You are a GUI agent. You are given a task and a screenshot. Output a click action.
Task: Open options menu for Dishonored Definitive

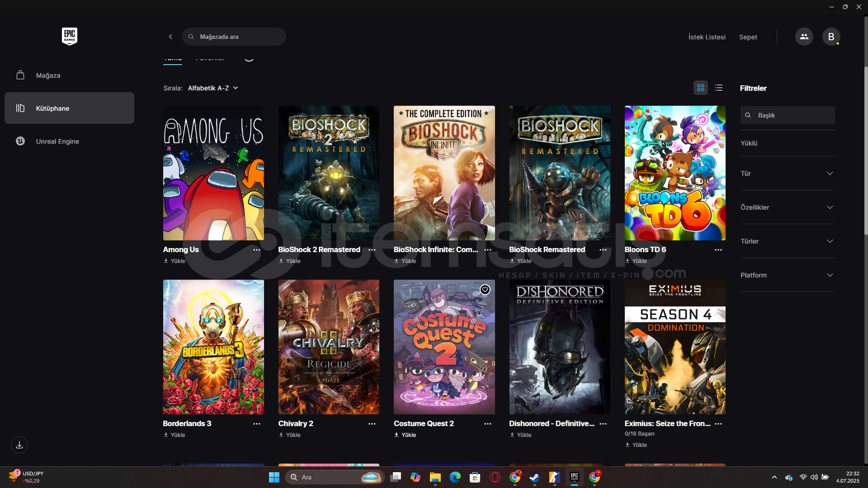pyautogui.click(x=603, y=424)
